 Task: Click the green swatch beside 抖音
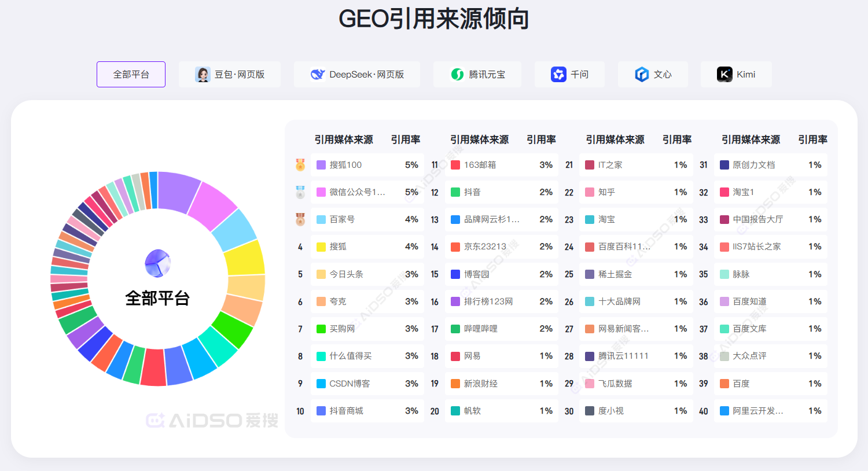coord(455,192)
